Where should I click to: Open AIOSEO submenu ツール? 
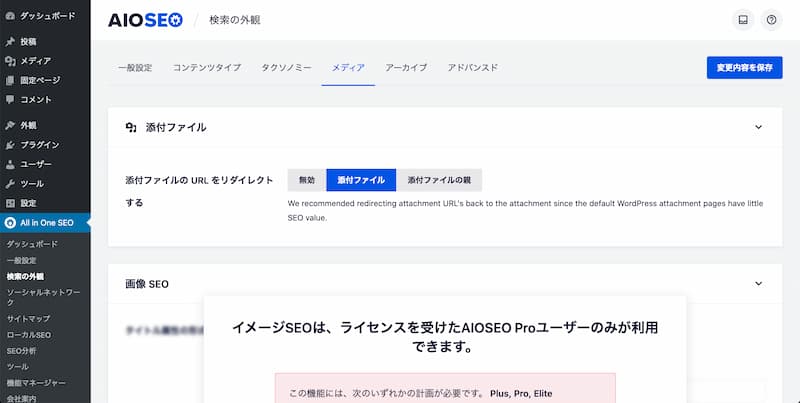[17, 367]
